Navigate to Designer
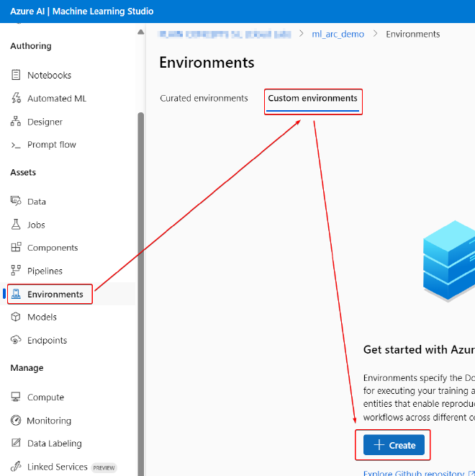The height and width of the screenshot is (476, 475). tap(45, 122)
